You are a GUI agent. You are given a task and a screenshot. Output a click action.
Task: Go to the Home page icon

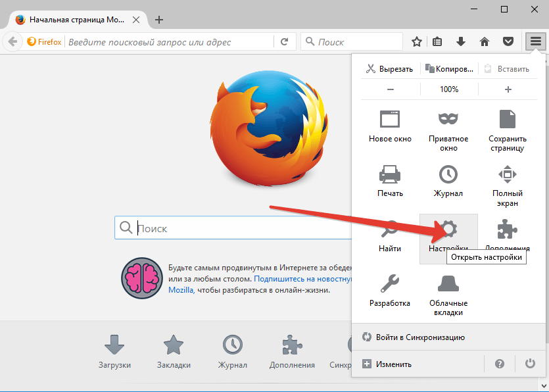[x=485, y=41]
